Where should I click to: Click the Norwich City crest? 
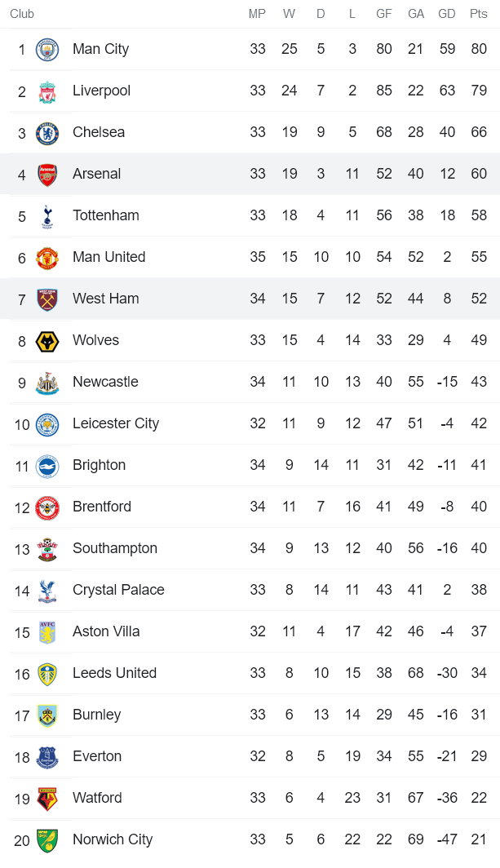(47, 840)
